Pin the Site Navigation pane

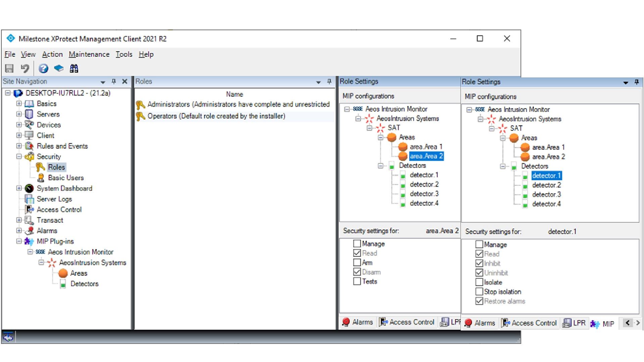point(114,81)
